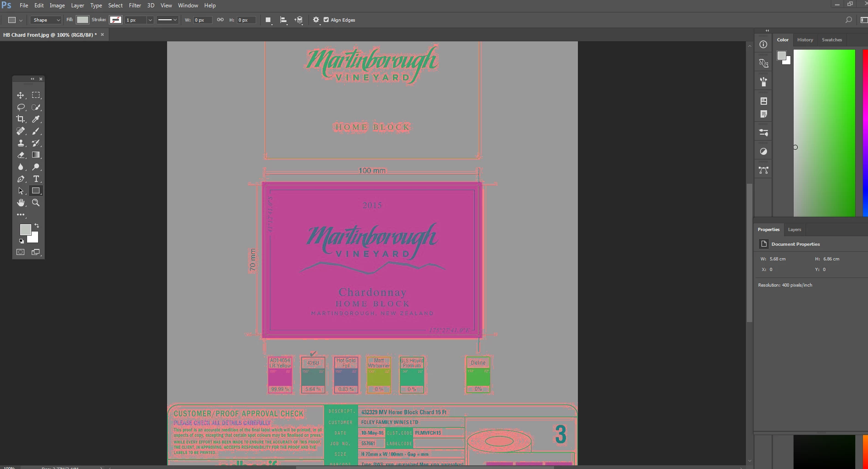Open the tool mode Shape dropdown
This screenshot has width=868, height=469.
point(46,20)
